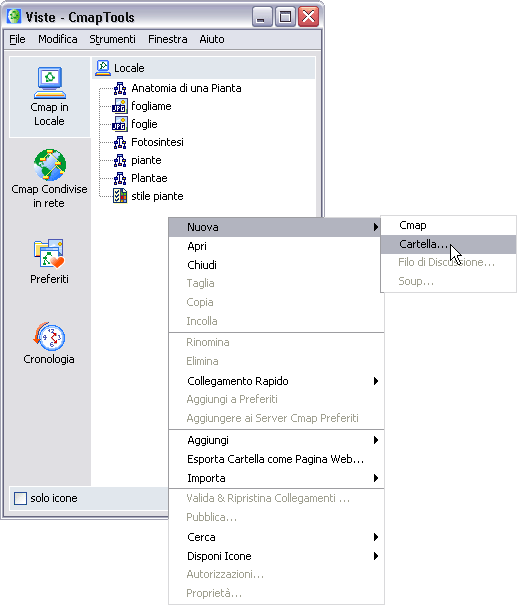Image resolution: width=517 pixels, height=605 pixels.
Task: Expand the Disponi Icone submenu arrow
Action: (376, 556)
